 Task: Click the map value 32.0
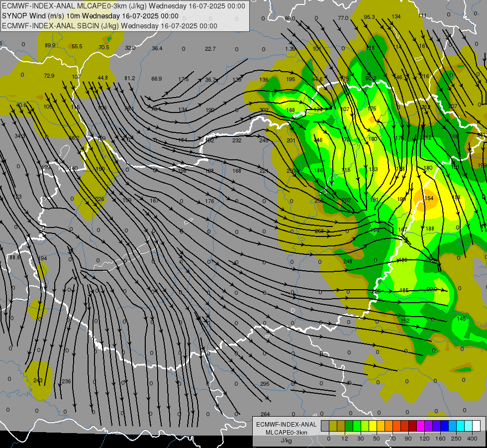click(x=130, y=48)
